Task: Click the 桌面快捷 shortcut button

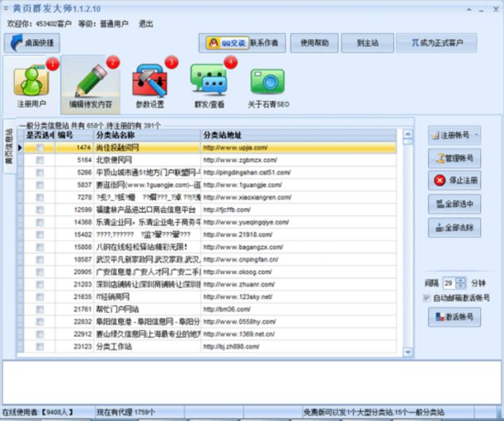Action: coord(32,43)
